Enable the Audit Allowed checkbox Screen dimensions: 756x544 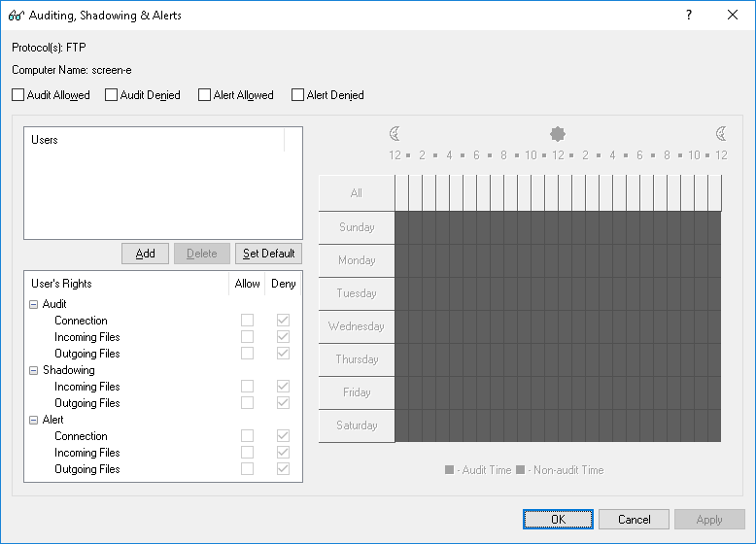tap(18, 95)
